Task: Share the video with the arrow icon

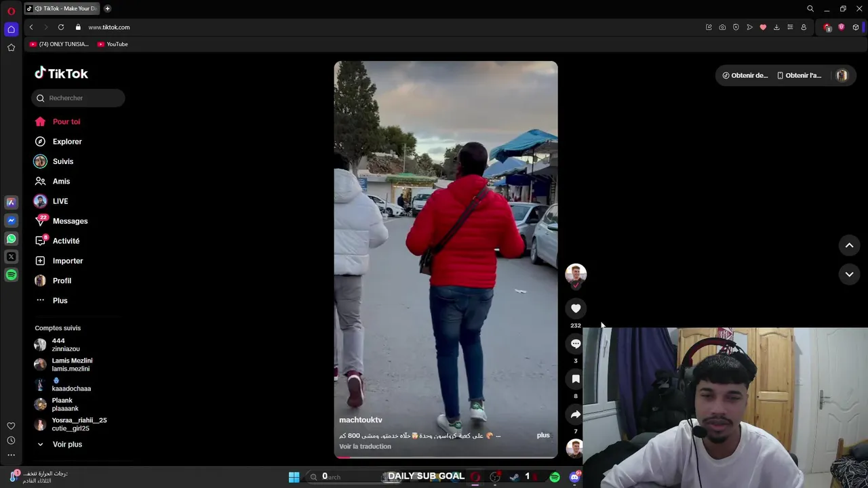Action: click(576, 414)
